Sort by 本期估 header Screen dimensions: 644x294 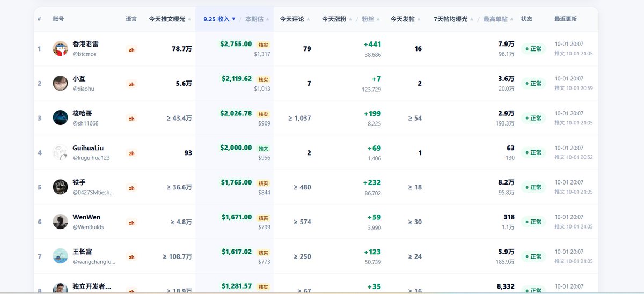(x=257, y=19)
